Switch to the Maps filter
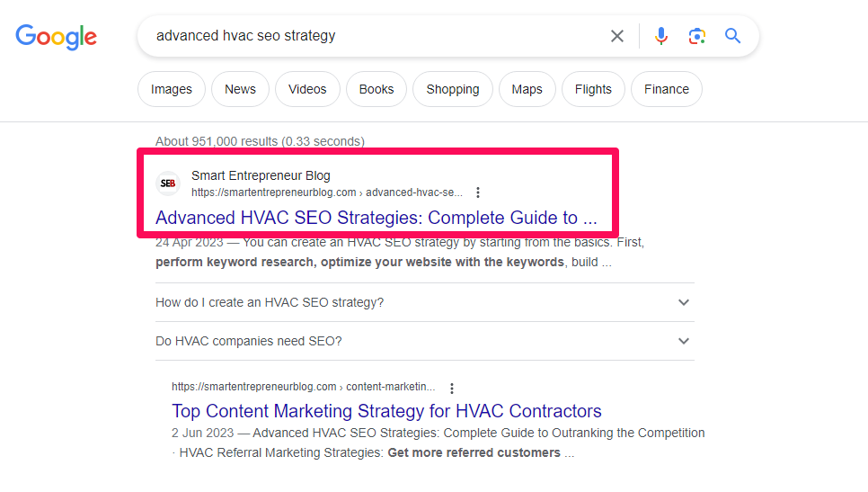The width and height of the screenshot is (868, 492). 527,89
